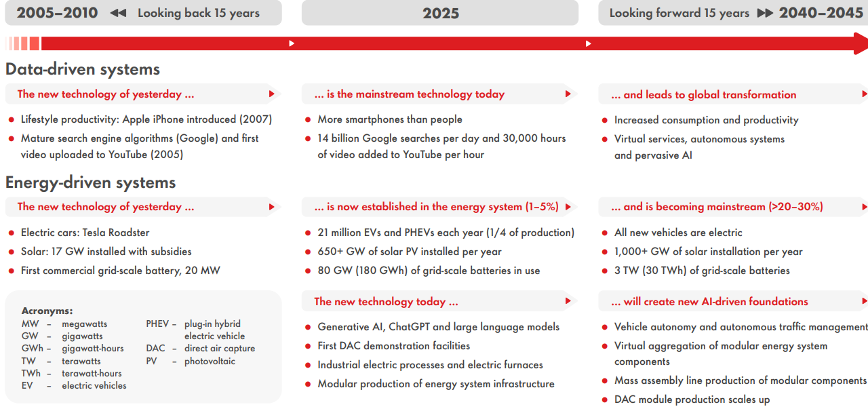The width and height of the screenshot is (868, 409).
Task: Select the 'TWh – terawatt-hours' acronym entry
Action: pyautogui.click(x=72, y=373)
